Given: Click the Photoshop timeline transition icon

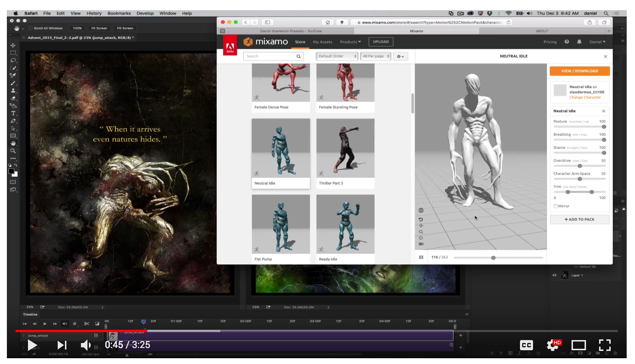Looking at the screenshot, I should pyautogui.click(x=97, y=324).
